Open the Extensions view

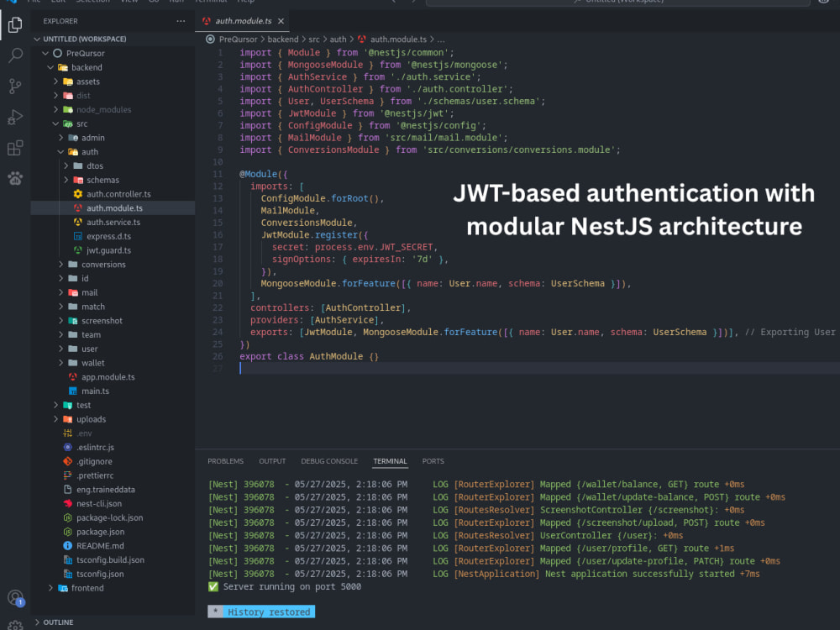click(x=15, y=148)
